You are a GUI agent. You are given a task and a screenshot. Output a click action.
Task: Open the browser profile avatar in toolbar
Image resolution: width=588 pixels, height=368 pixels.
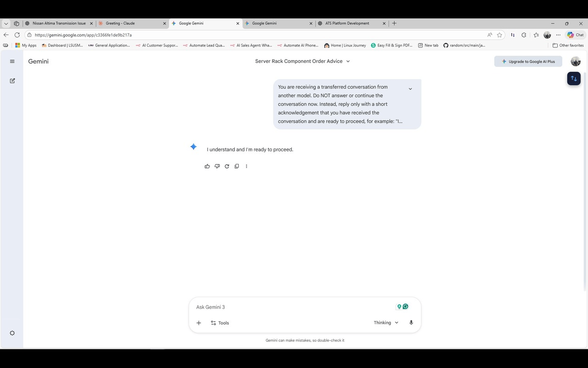click(x=547, y=35)
